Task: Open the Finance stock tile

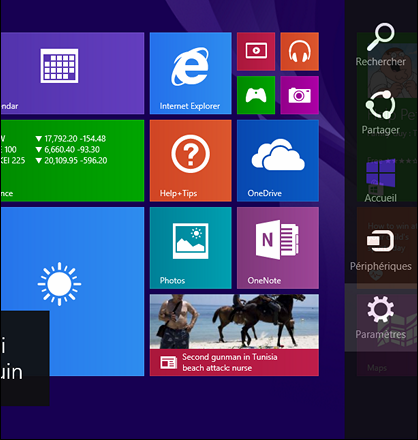Action: coord(72,161)
